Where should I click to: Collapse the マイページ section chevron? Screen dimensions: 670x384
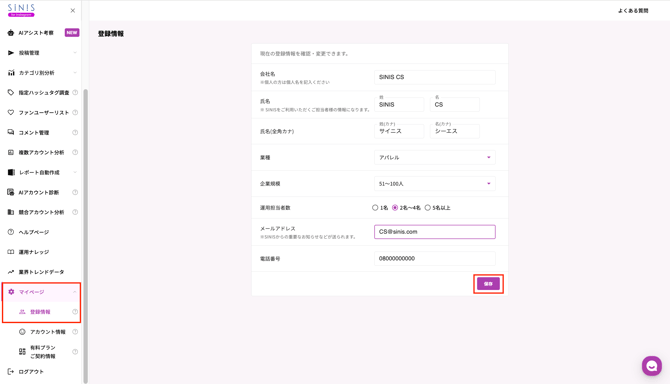[75, 292]
